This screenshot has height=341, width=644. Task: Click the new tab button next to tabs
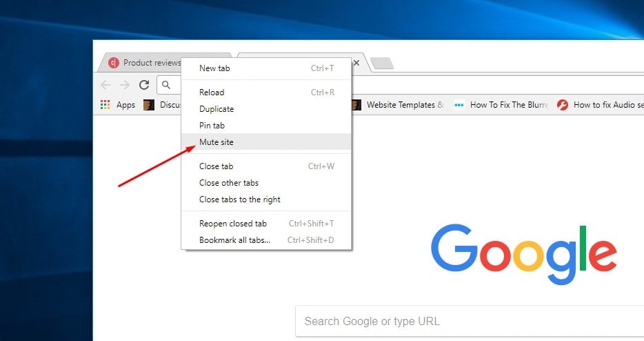click(382, 64)
